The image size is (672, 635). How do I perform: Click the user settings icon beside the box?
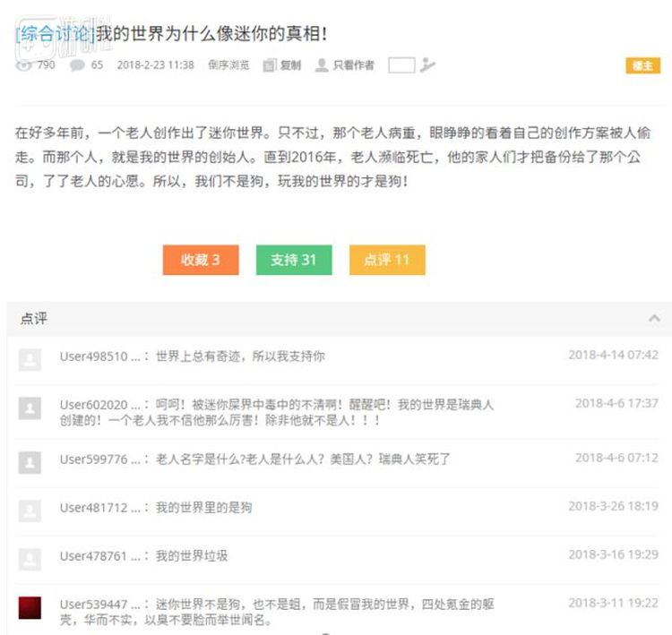[x=427, y=65]
